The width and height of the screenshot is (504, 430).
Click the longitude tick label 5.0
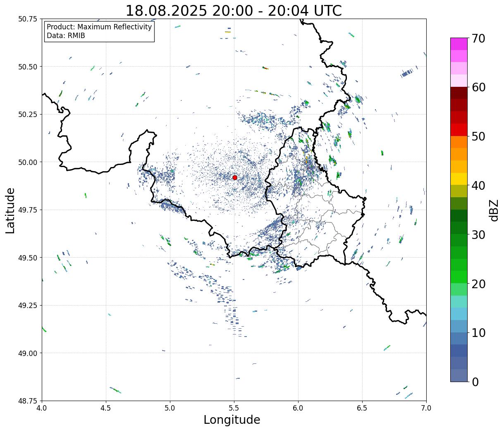click(170, 408)
